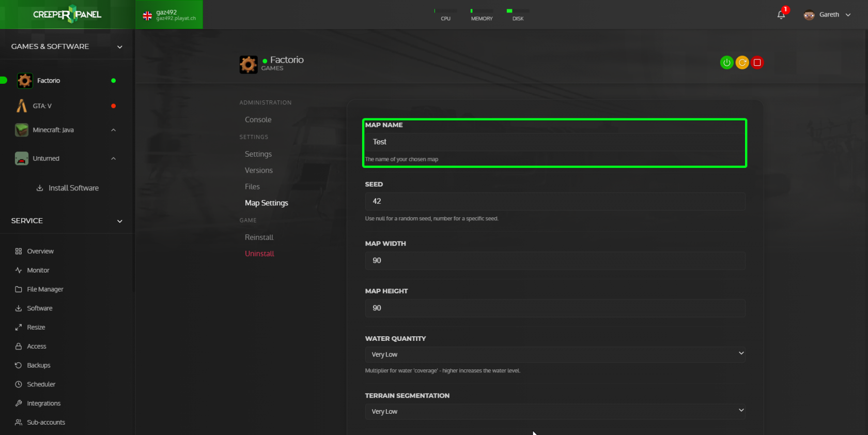The width and height of the screenshot is (868, 435).
Task: Click the GTA V icon in sidebar
Action: click(x=22, y=106)
